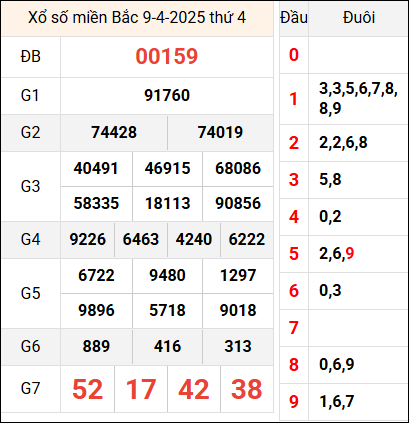Image resolution: width=409 pixels, height=423 pixels.
Task: Select the G7 number 38
Action: [x=247, y=389]
